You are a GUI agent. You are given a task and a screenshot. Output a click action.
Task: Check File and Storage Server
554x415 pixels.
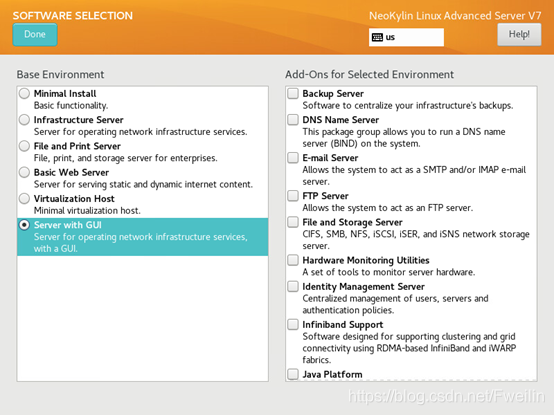click(293, 222)
